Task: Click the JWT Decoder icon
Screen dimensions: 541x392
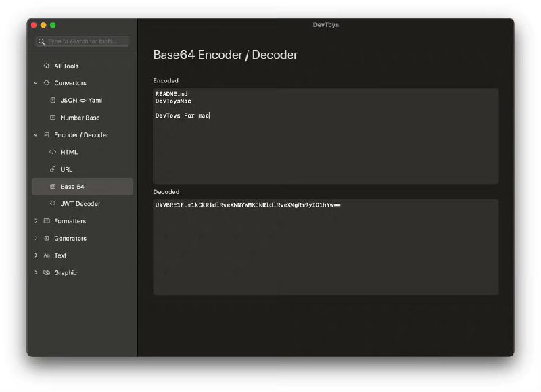Action: coord(53,203)
